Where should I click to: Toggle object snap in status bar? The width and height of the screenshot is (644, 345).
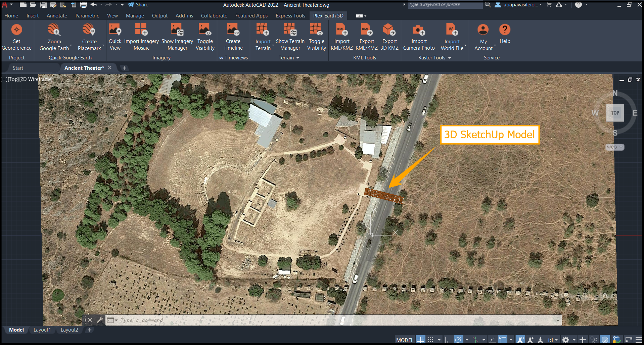502,340
